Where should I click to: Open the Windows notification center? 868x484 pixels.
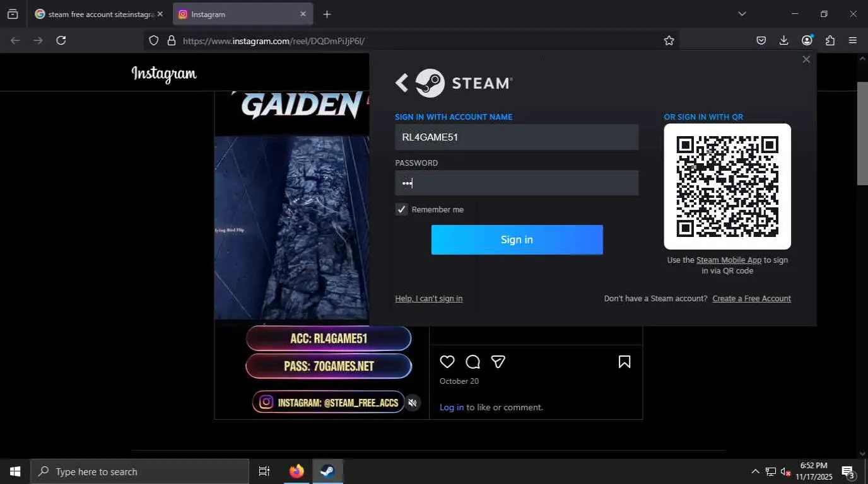[x=848, y=471]
